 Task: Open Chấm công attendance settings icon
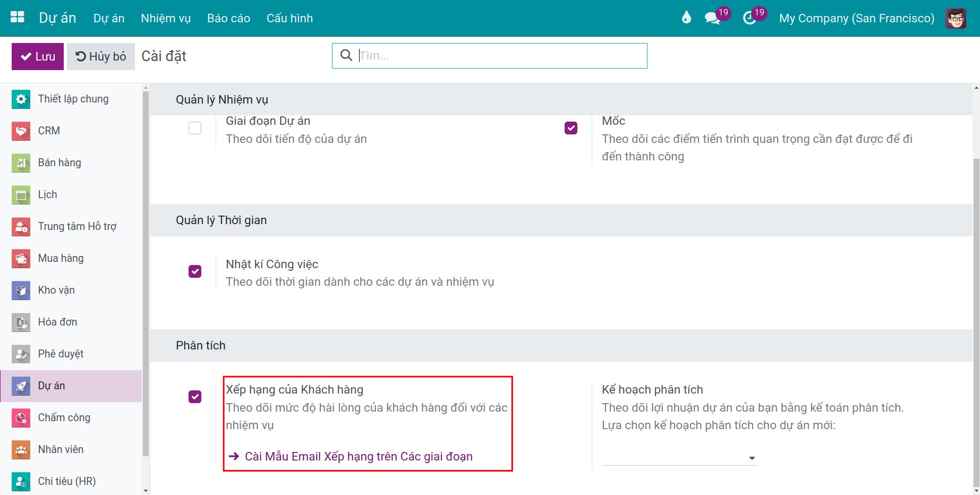[x=21, y=417]
